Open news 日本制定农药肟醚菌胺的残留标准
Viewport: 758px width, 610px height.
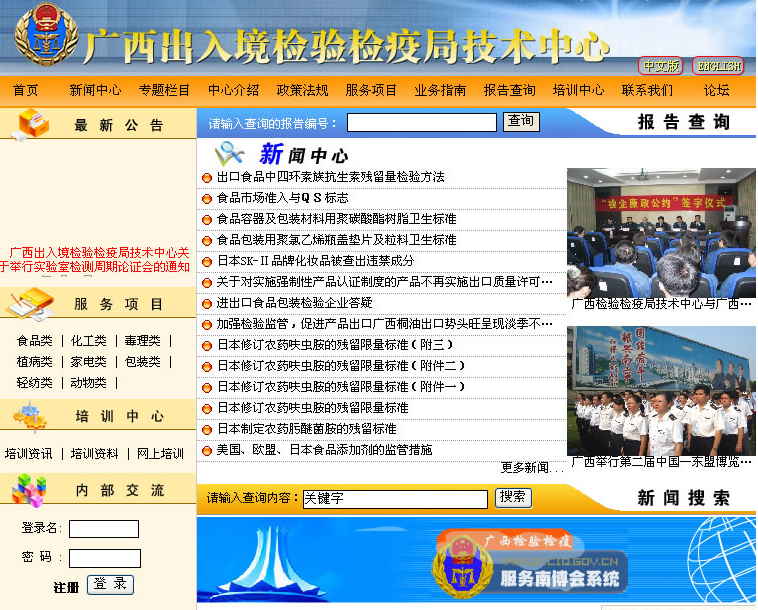tap(306, 429)
